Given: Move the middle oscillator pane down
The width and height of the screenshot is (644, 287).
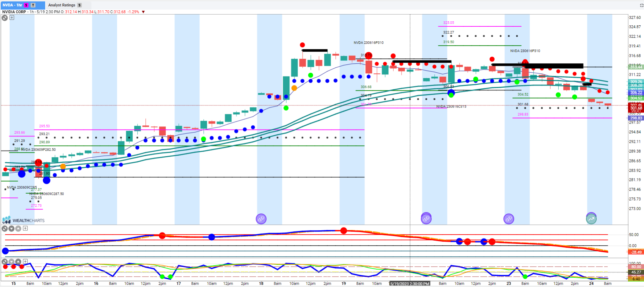Looking at the screenshot, I should tap(11, 229).
